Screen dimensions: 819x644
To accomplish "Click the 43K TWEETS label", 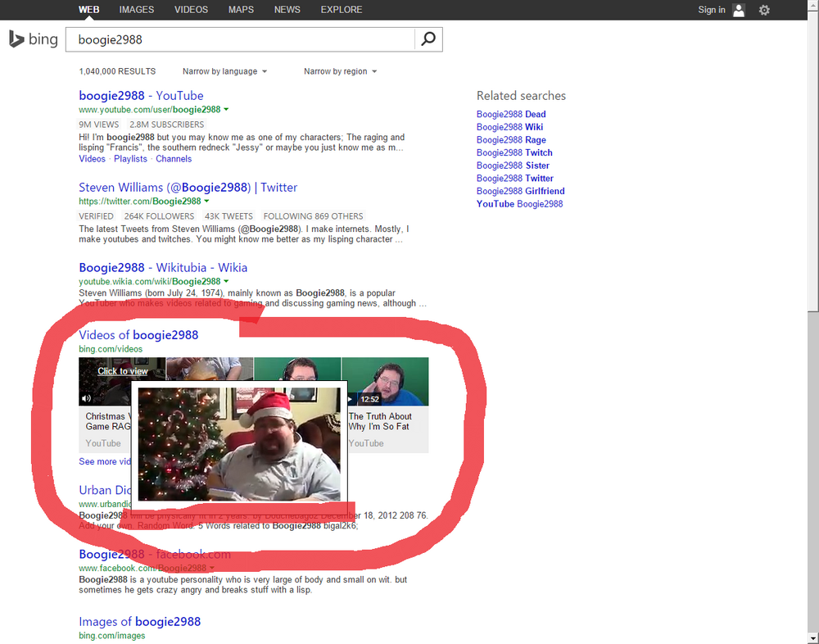I will 229,216.
